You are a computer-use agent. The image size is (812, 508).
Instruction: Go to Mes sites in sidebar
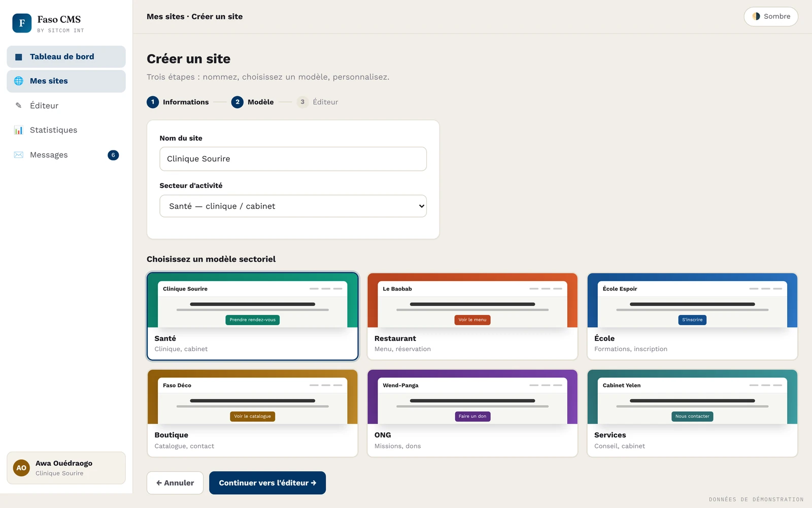point(66,81)
